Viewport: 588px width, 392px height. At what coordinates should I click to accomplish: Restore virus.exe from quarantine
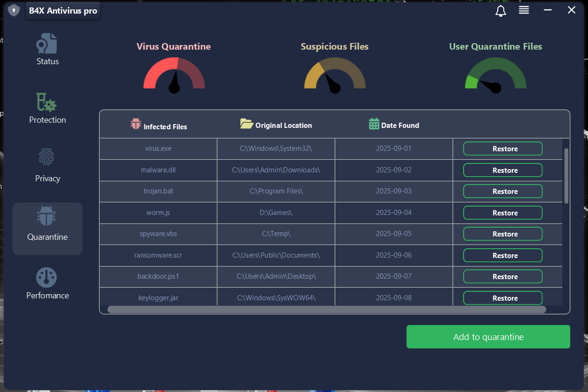coord(503,148)
